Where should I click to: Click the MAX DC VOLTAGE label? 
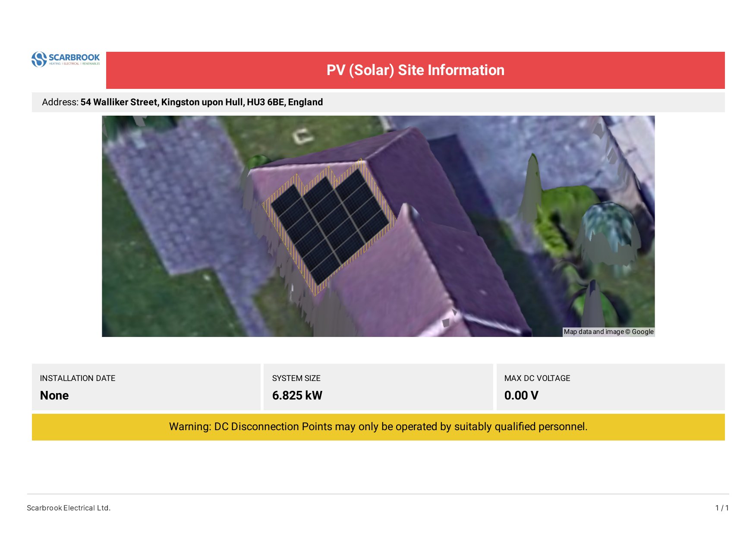537,378
